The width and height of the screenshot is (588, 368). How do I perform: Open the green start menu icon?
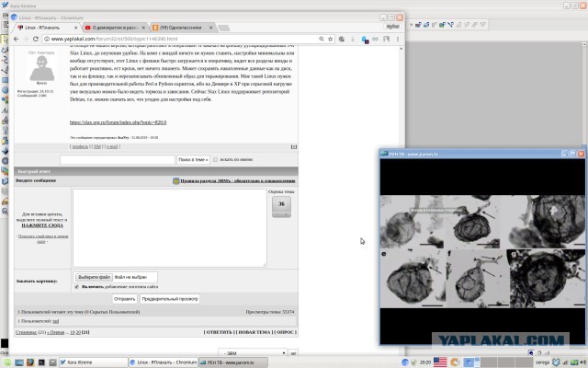[x=7, y=362]
